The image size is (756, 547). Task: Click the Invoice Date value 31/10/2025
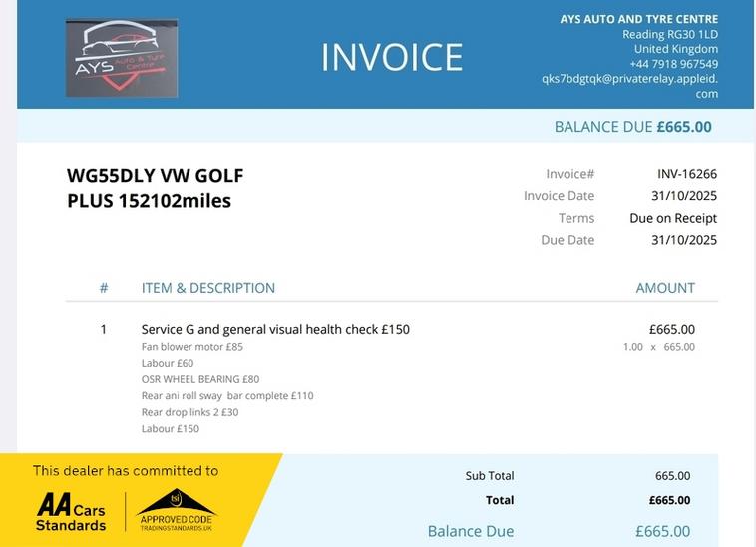(x=683, y=196)
